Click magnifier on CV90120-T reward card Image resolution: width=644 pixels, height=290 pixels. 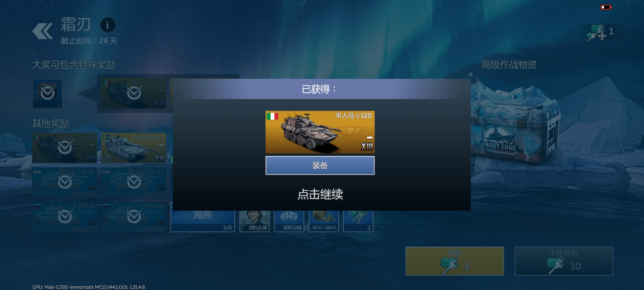[x=106, y=158]
